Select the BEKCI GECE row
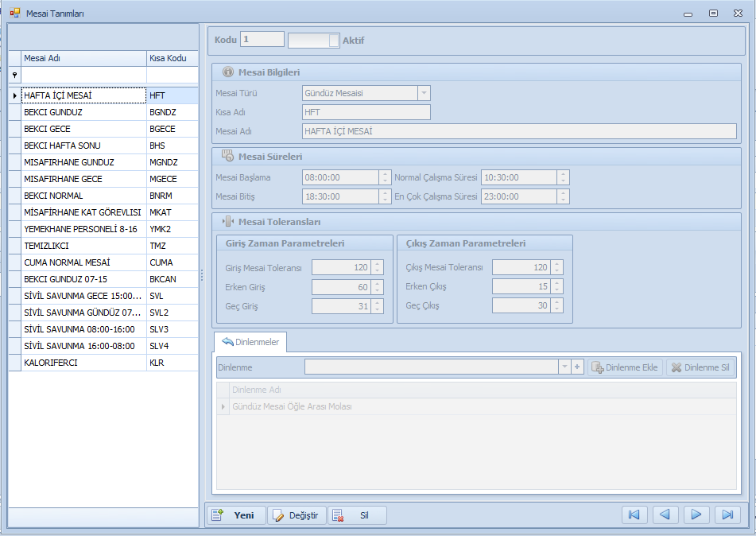756x536 pixels. 103,129
